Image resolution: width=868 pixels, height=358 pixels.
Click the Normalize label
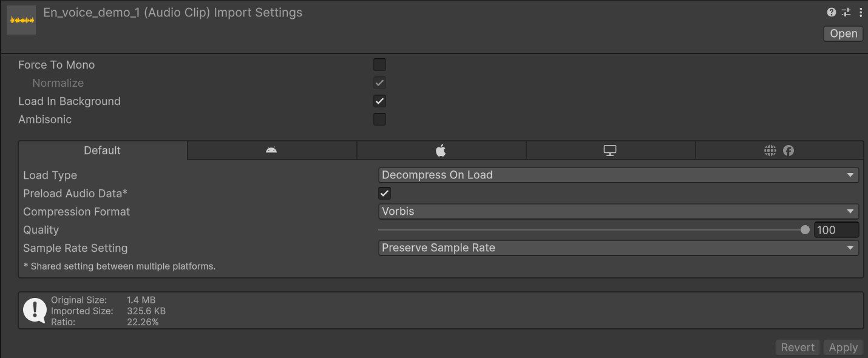coord(58,83)
